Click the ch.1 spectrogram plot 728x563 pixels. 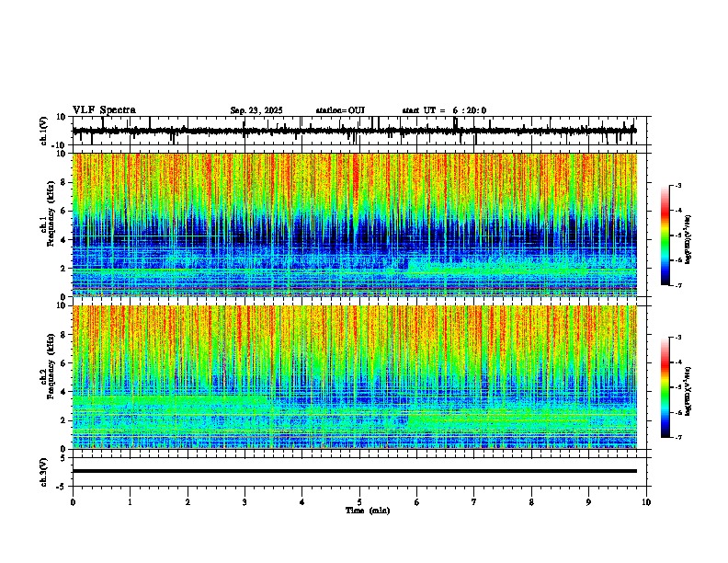tap(355, 224)
